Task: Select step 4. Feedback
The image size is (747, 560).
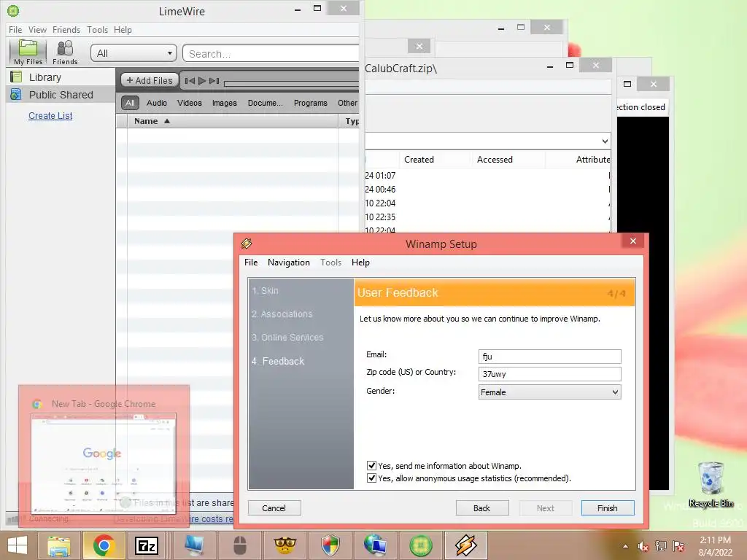Action: [x=278, y=361]
